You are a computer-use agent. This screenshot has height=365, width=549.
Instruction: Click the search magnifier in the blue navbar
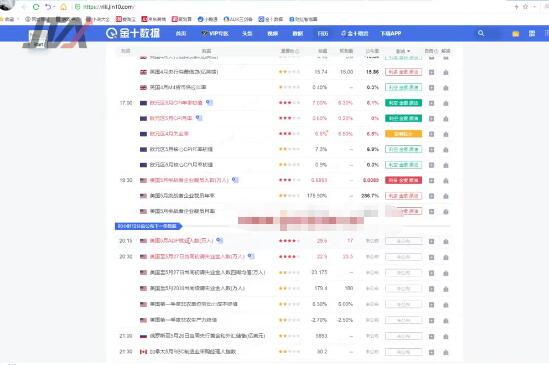pyautogui.click(x=481, y=33)
